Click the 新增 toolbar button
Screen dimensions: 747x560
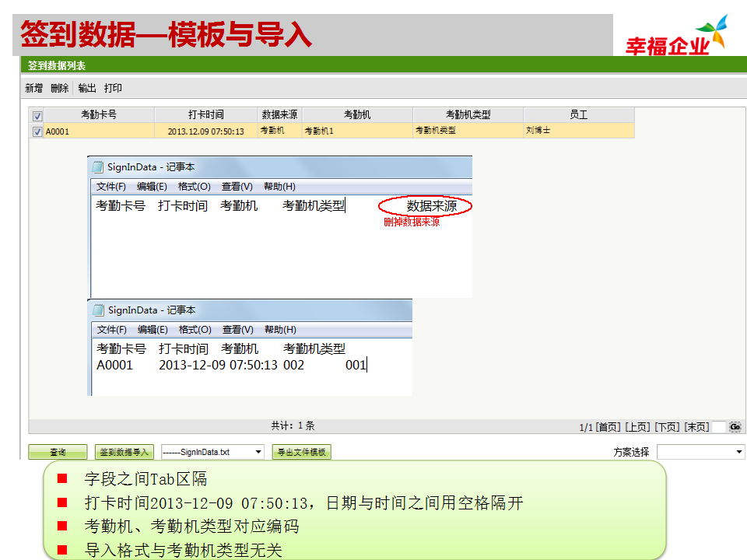pyautogui.click(x=34, y=89)
